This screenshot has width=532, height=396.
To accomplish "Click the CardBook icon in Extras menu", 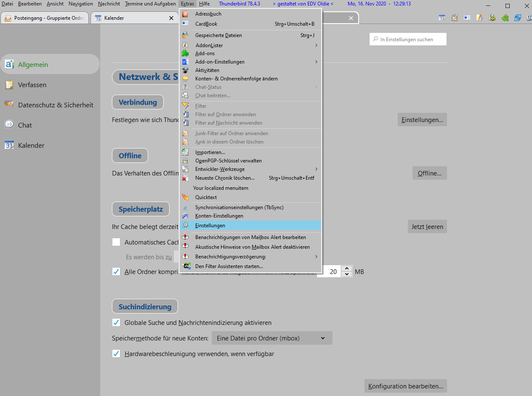I will [x=185, y=24].
